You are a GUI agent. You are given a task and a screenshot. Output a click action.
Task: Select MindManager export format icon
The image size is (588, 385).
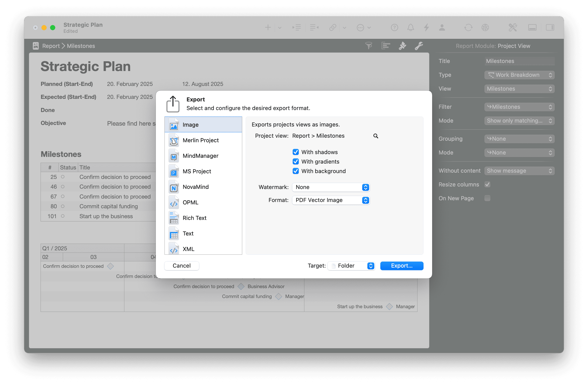(x=174, y=156)
